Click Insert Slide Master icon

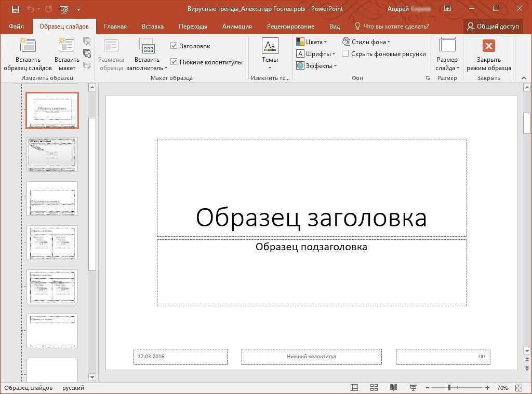(x=28, y=46)
